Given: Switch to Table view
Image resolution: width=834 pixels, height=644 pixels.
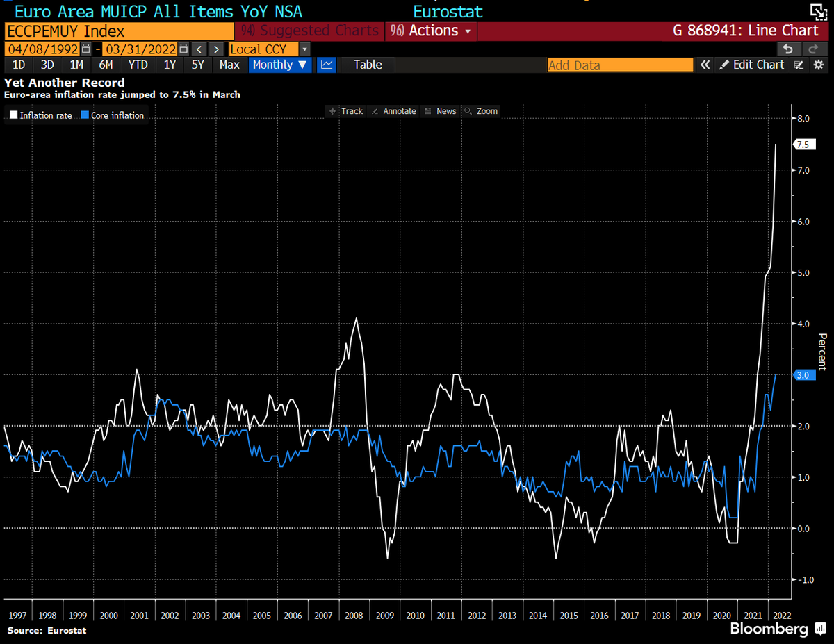Looking at the screenshot, I should [368, 65].
